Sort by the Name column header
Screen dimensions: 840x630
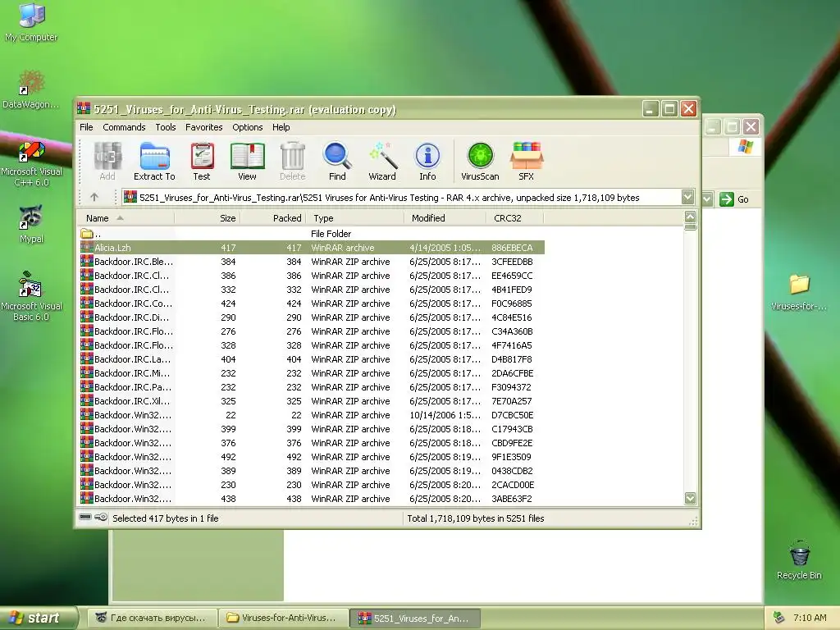point(126,218)
